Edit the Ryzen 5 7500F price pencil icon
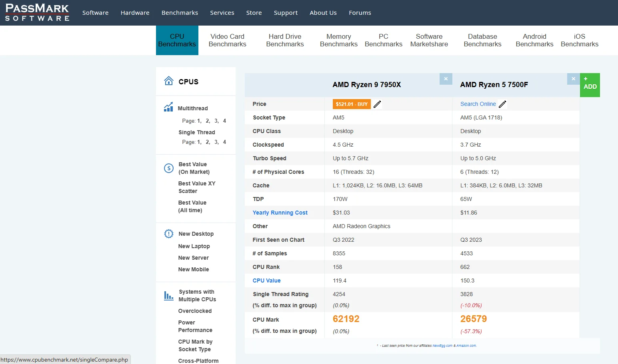The height and width of the screenshot is (364, 618). point(503,104)
